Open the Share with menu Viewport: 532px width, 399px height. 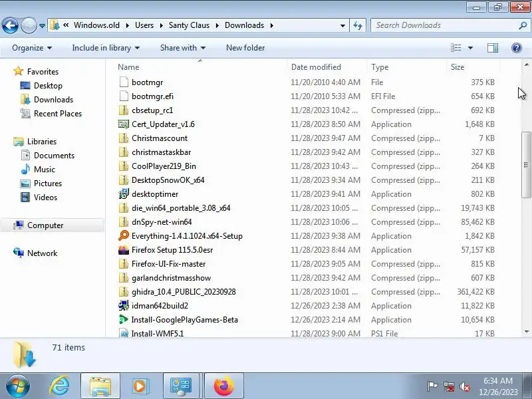click(x=182, y=48)
